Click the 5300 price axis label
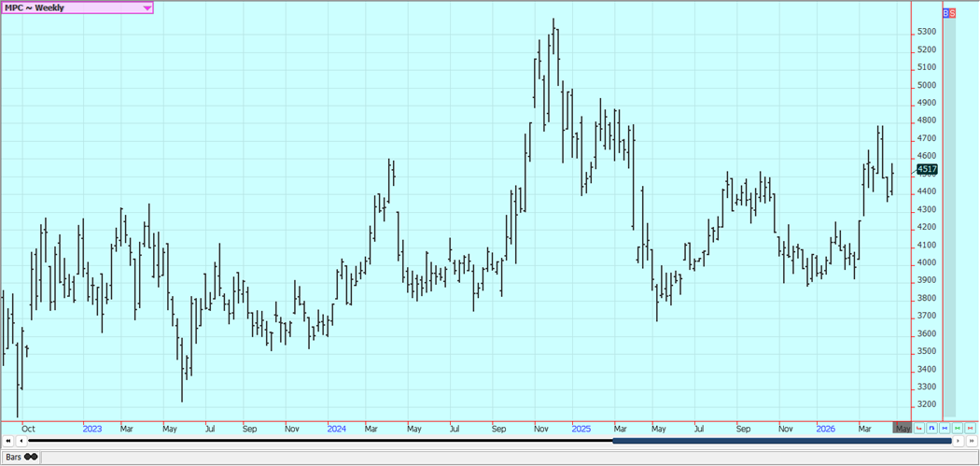 [926, 32]
